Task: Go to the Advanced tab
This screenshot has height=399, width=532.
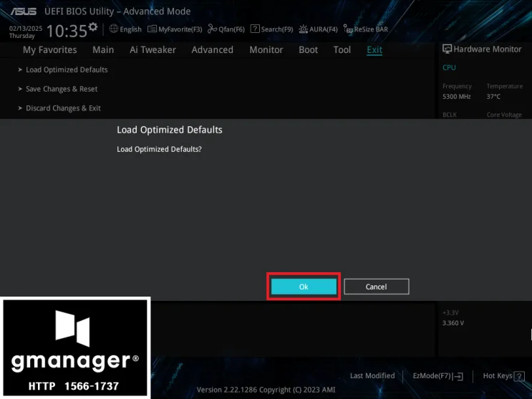Action: (x=213, y=50)
